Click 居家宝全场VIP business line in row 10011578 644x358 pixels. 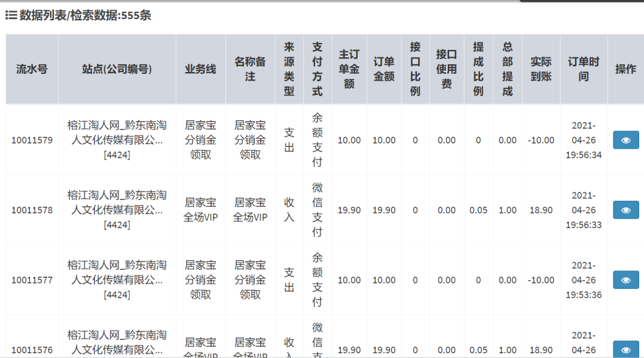(x=200, y=210)
